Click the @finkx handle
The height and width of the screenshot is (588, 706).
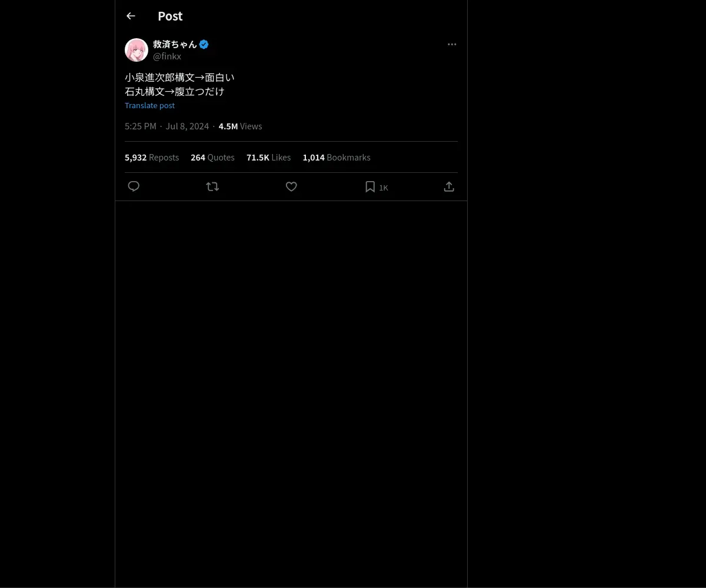(167, 56)
